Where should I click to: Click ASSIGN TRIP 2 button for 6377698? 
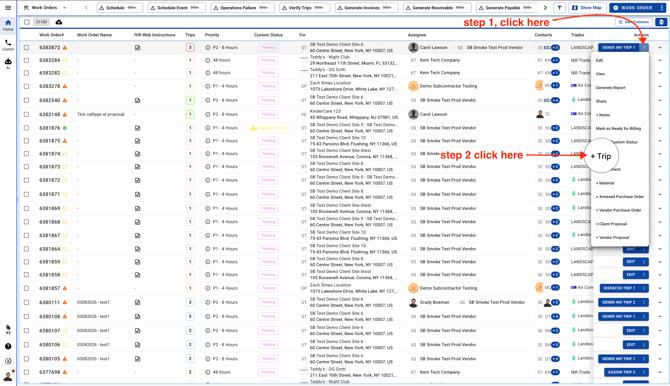tap(622, 372)
